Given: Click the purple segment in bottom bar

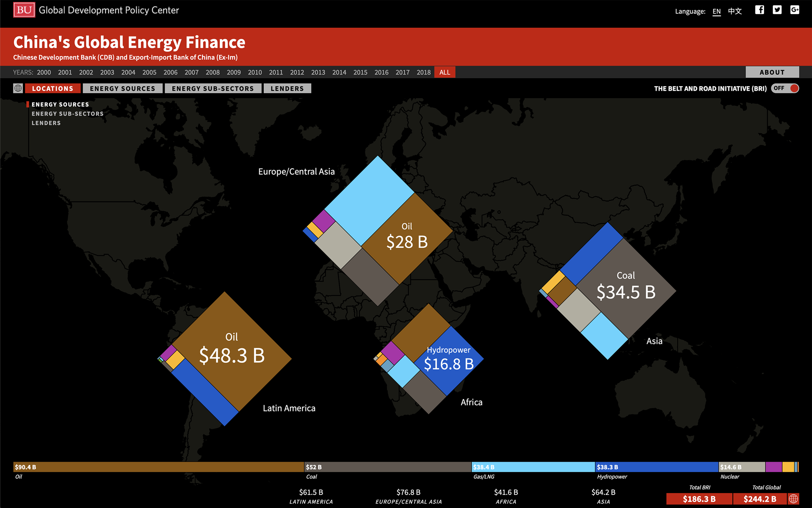Looking at the screenshot, I should (774, 467).
